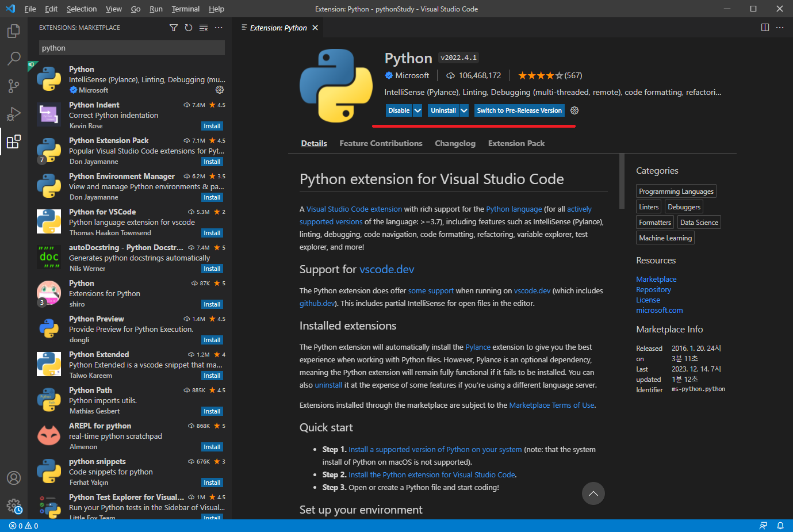Open the Selection menu

(82, 9)
